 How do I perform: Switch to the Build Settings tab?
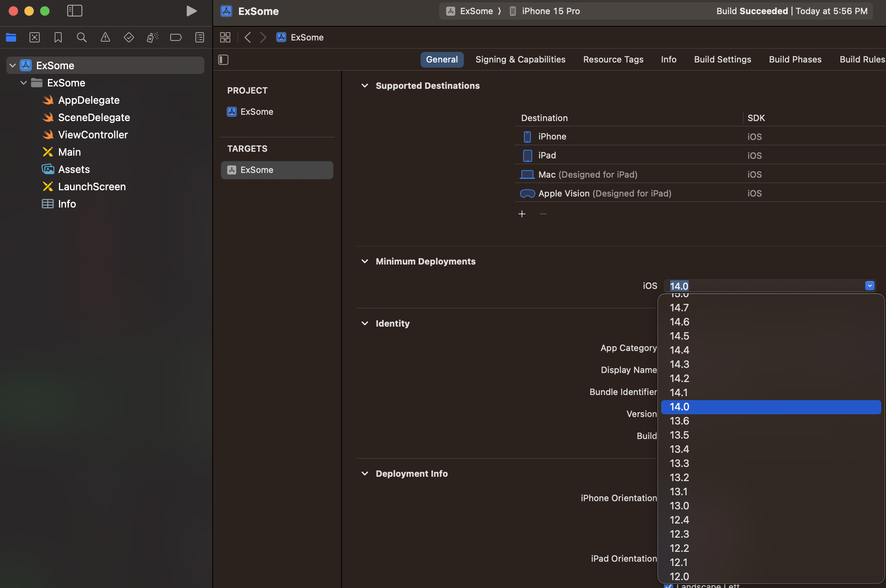722,59
